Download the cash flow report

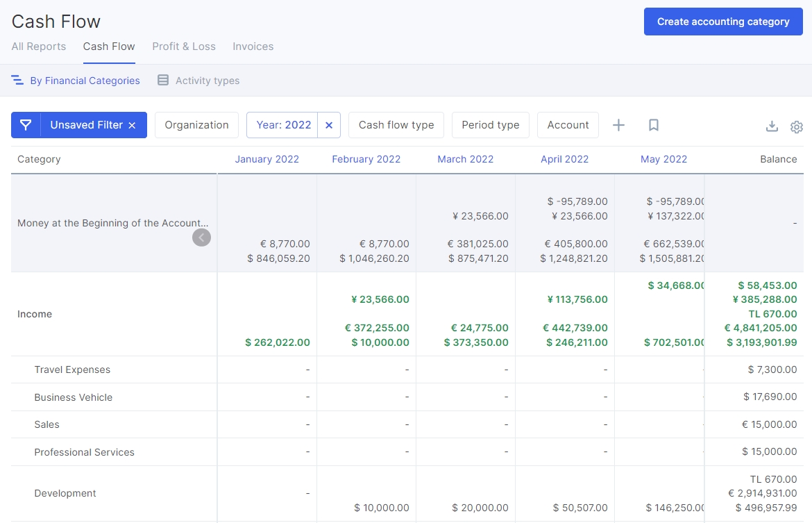(x=772, y=126)
